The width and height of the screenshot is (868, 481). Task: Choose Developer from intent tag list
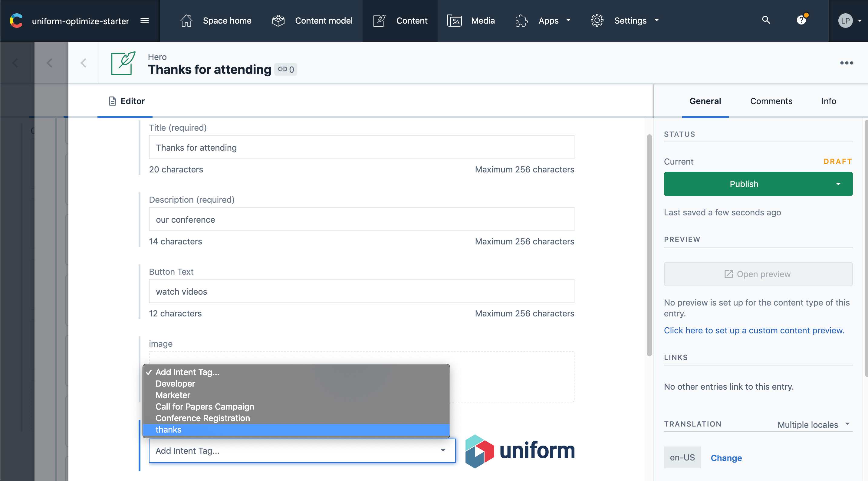[x=175, y=384]
